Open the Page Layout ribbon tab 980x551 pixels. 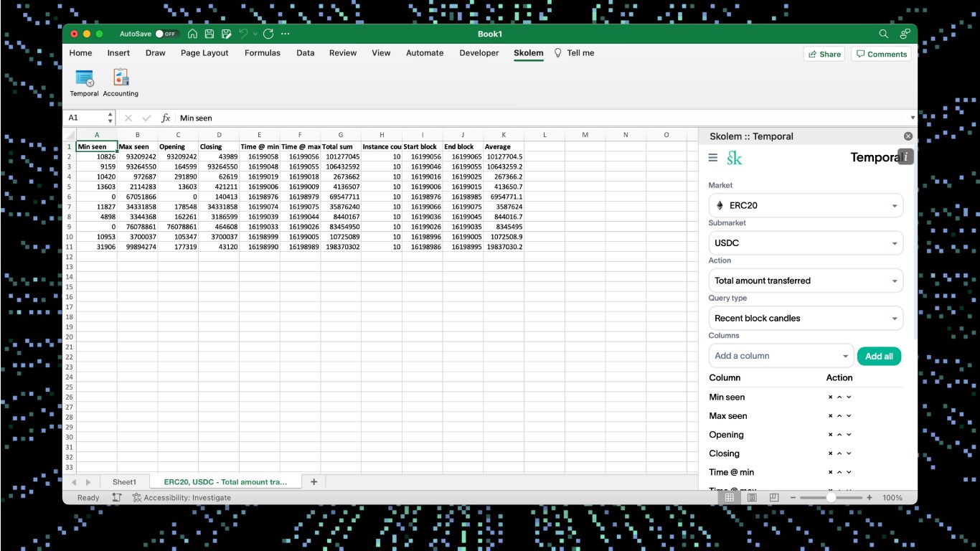[204, 53]
